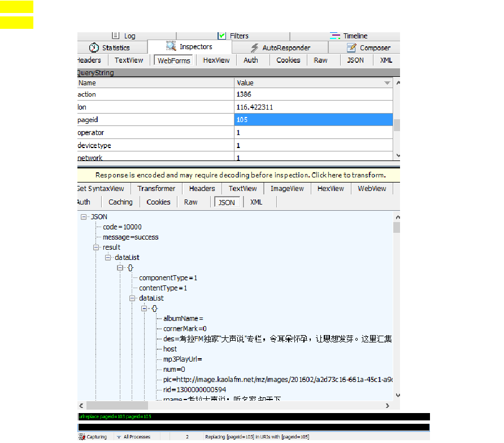Image resolution: width=504 pixels, height=443 pixels.
Task: Click the Statistics clock icon
Action: (94, 47)
